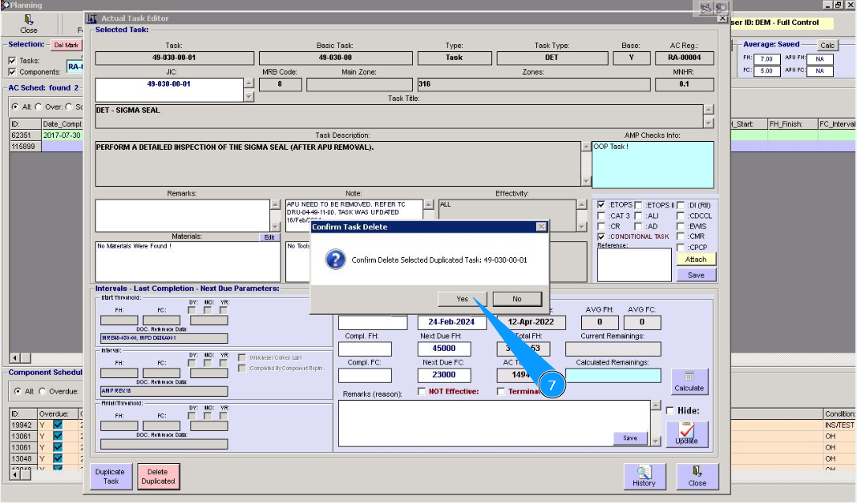Enable the Hide checkbox
Image resolution: width=857 pixels, height=504 pixels.
[670, 410]
